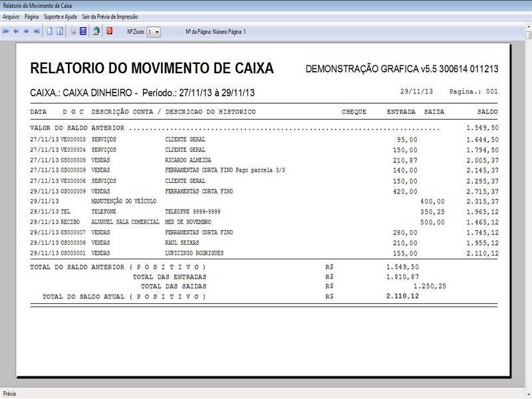This screenshot has height=399, width=532.
Task: Go to the first page using navigation arrow
Action: (x=7, y=31)
